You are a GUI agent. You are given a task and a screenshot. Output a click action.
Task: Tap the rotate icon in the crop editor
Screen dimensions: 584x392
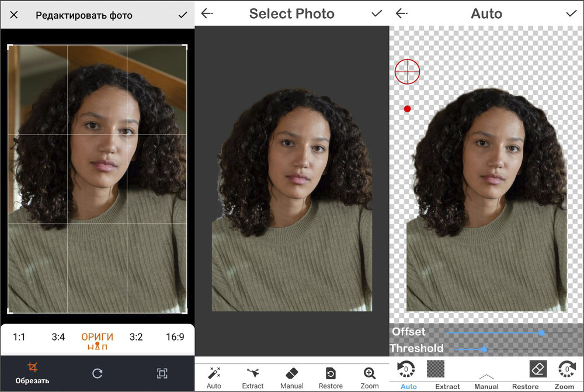point(98,374)
